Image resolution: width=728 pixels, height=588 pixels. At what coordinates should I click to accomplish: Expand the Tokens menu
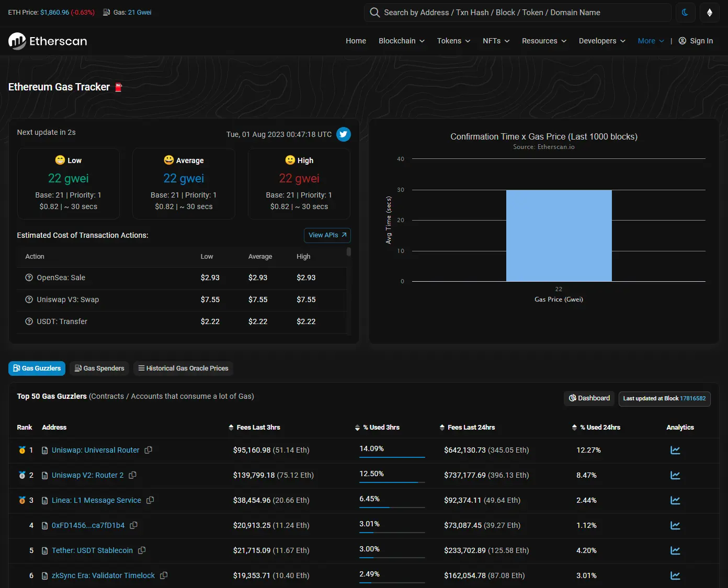(454, 41)
